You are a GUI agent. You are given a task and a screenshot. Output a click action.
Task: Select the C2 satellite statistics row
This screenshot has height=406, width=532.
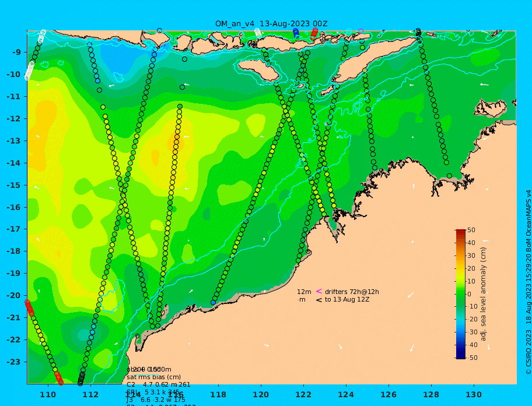point(159,384)
